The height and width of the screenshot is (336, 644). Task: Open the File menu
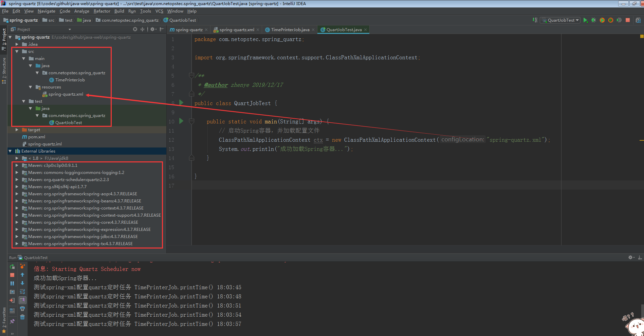point(5,11)
